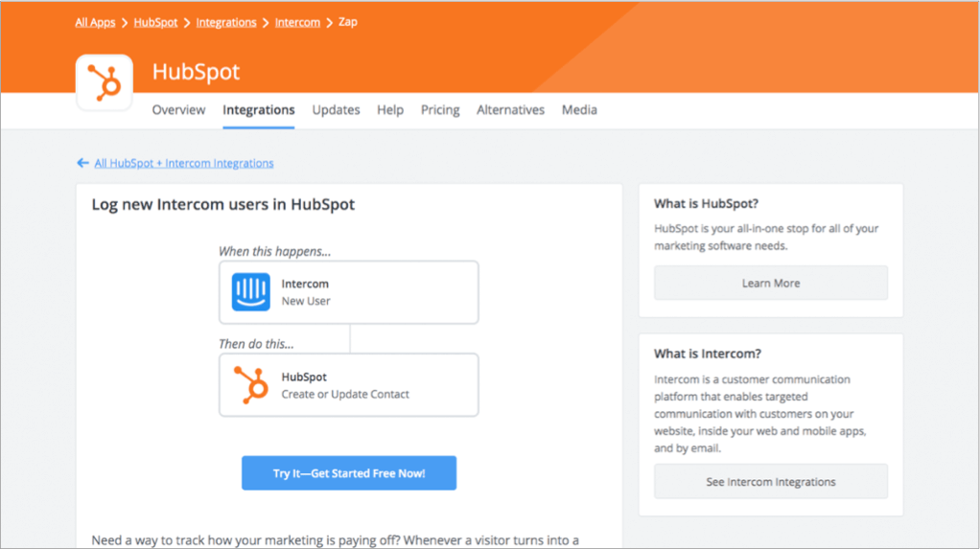Viewport: 980px width, 549px height.
Task: Switch to the Help tab
Action: tap(390, 110)
